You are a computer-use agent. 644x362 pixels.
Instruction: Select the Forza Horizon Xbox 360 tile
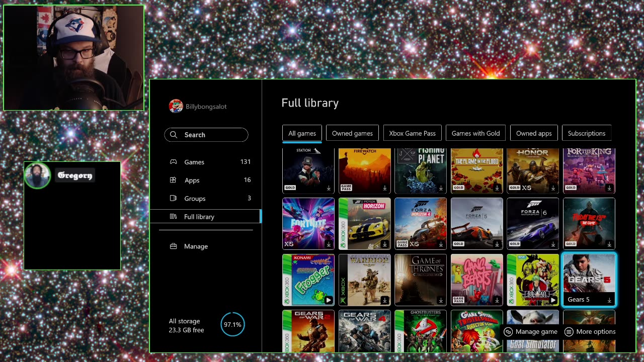(365, 224)
